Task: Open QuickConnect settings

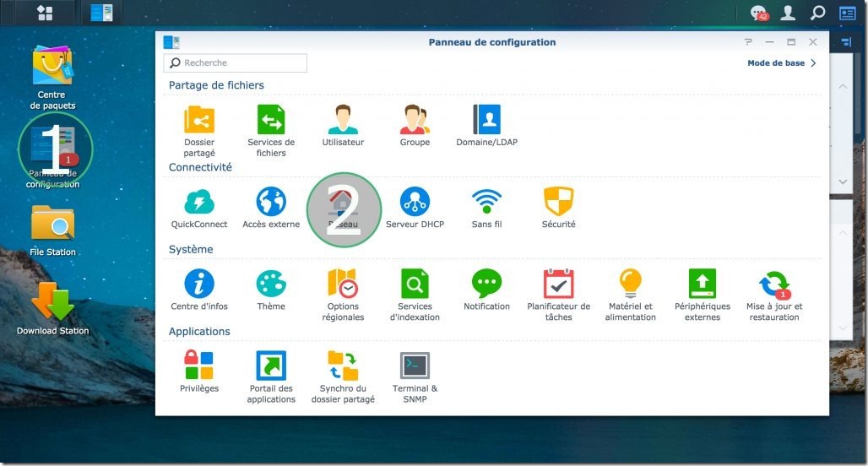Action: coord(199,208)
